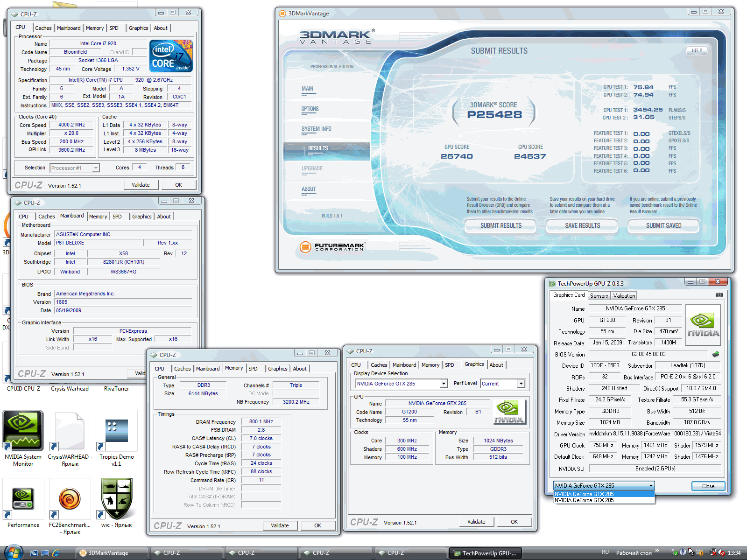Choose the second GTX 285 list option

click(x=604, y=500)
